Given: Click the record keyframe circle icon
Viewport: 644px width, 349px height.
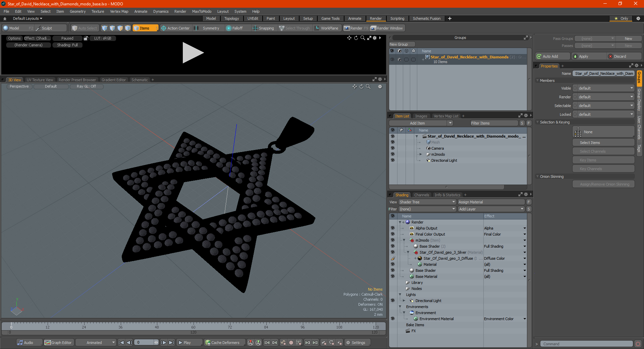Looking at the screenshot, I should (x=291, y=343).
